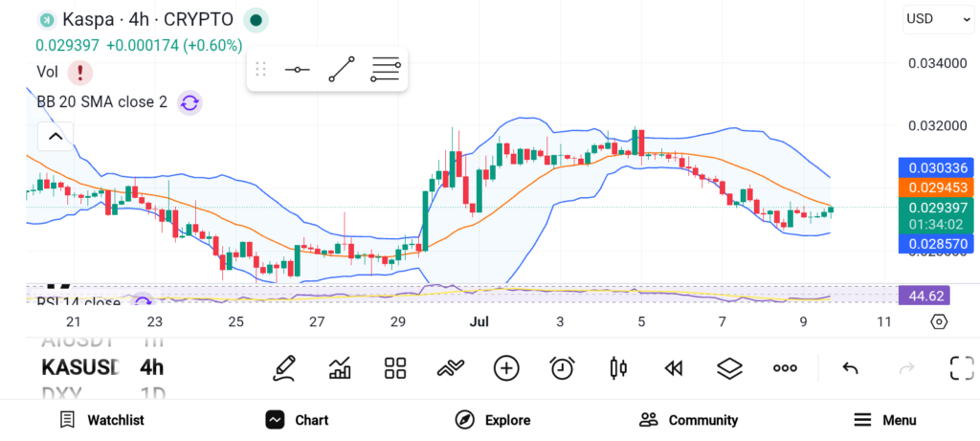Click the price change +0.000174 (+0.60%) text
980x441 pixels.
[x=174, y=46]
